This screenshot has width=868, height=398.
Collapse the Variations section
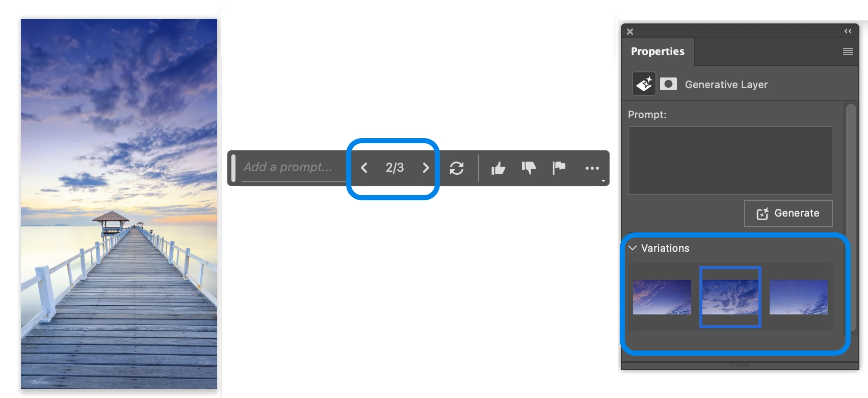[x=633, y=248]
